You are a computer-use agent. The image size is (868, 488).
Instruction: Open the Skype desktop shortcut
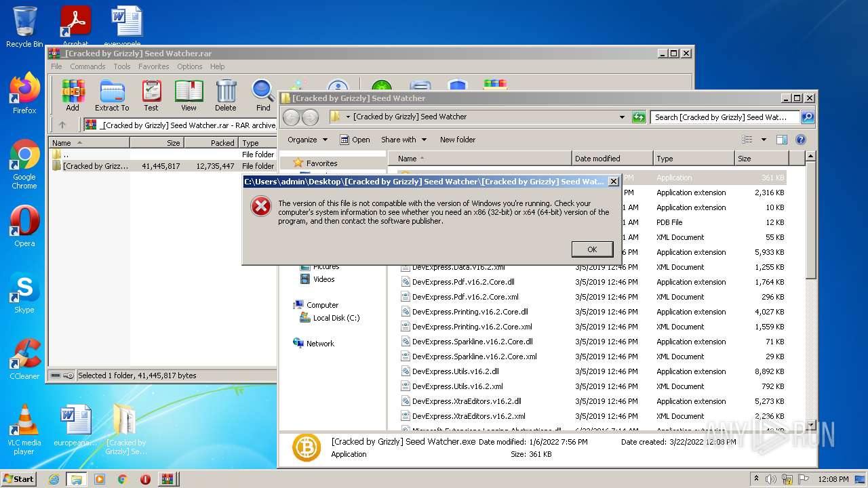click(24, 293)
